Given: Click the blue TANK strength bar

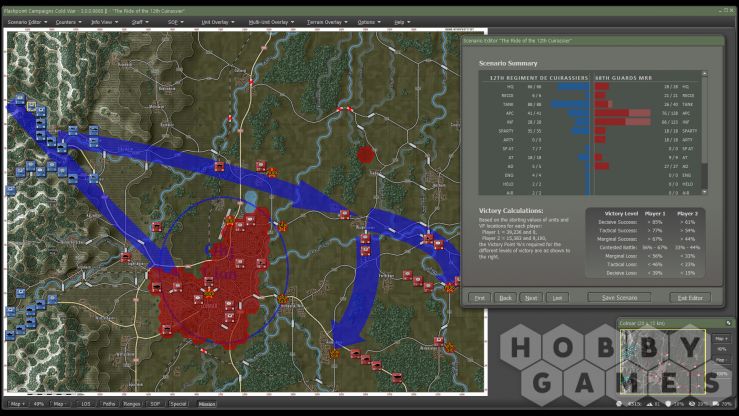Looking at the screenshot, I should (x=570, y=104).
